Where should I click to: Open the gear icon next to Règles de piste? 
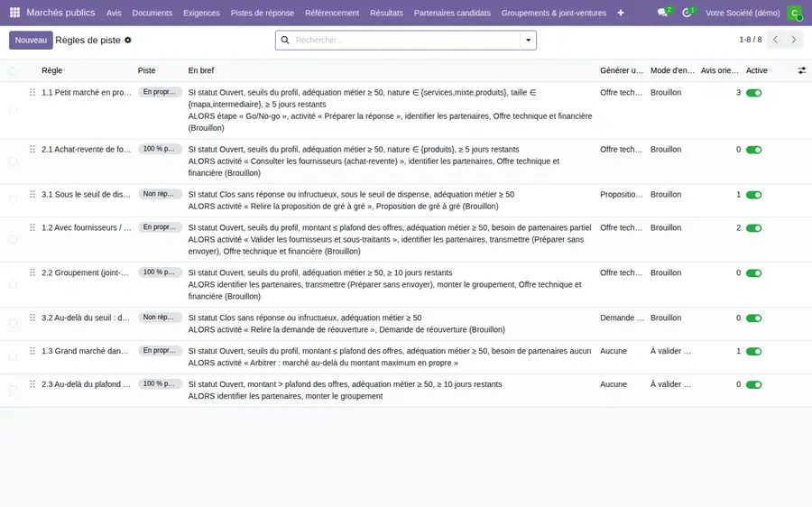point(128,40)
